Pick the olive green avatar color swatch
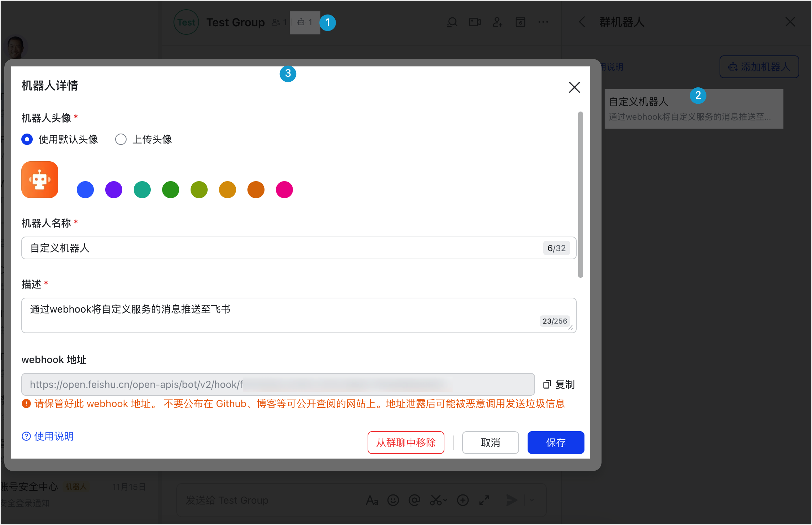Screen dimensions: 812x525 (x=199, y=190)
